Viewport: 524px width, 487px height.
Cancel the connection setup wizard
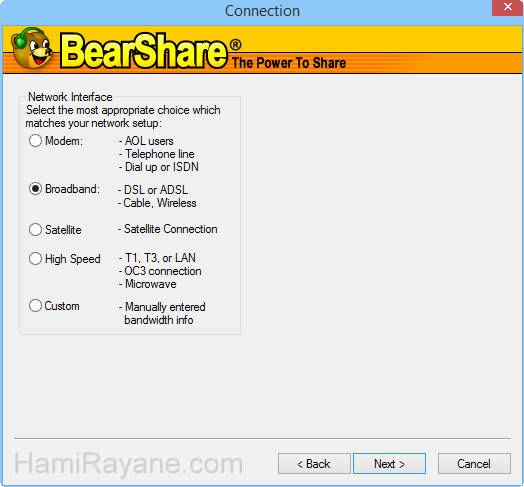click(474, 464)
